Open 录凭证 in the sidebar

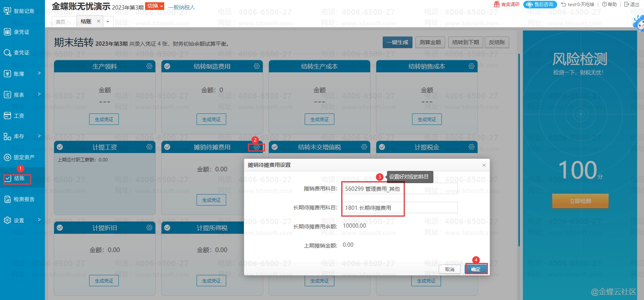[x=16, y=32]
